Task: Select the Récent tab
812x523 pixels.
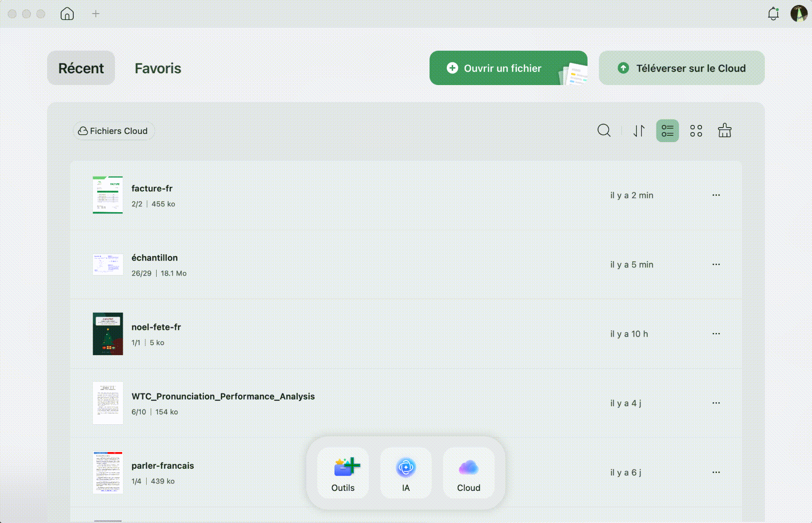Action: tap(81, 68)
